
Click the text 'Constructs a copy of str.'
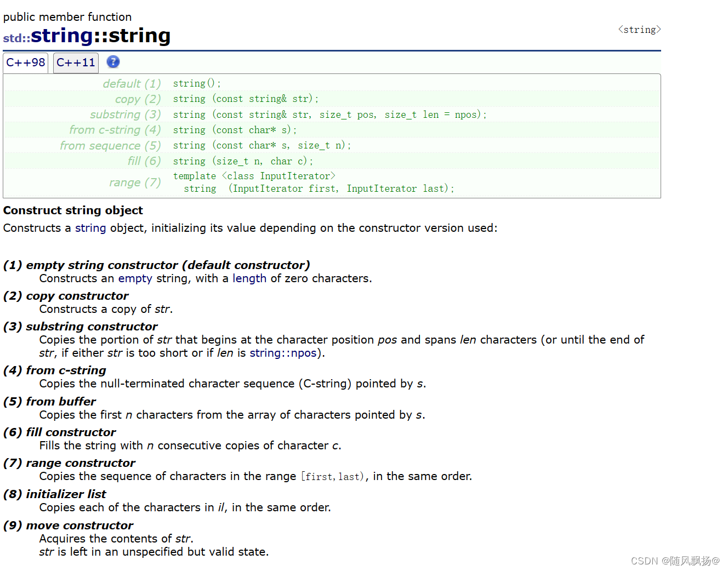tap(106, 309)
